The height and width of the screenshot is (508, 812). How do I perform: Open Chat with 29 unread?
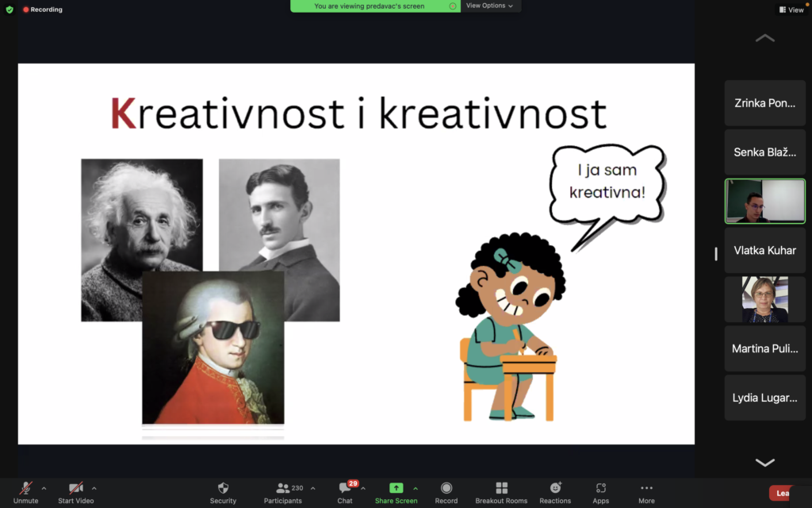point(345,492)
